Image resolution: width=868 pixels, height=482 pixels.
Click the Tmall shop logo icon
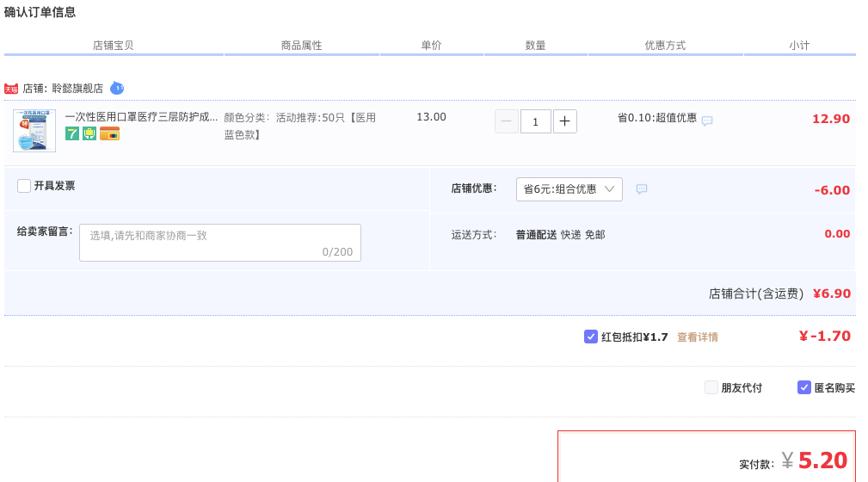pyautogui.click(x=11, y=89)
